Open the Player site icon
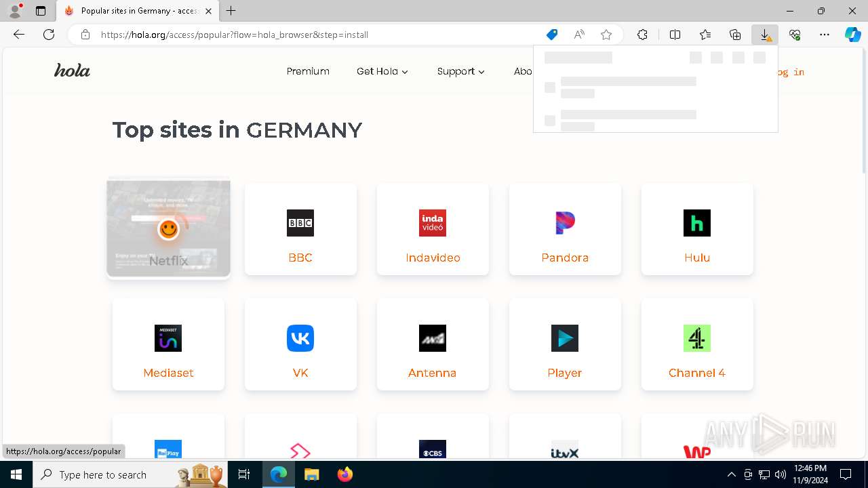Image resolution: width=868 pixels, height=488 pixels. click(565, 338)
